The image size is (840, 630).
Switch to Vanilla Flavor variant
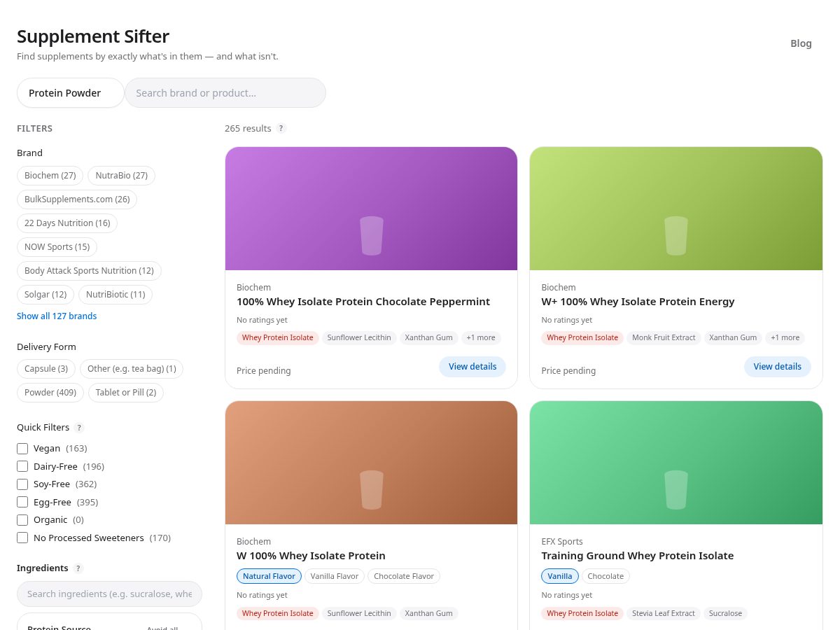coord(335,576)
